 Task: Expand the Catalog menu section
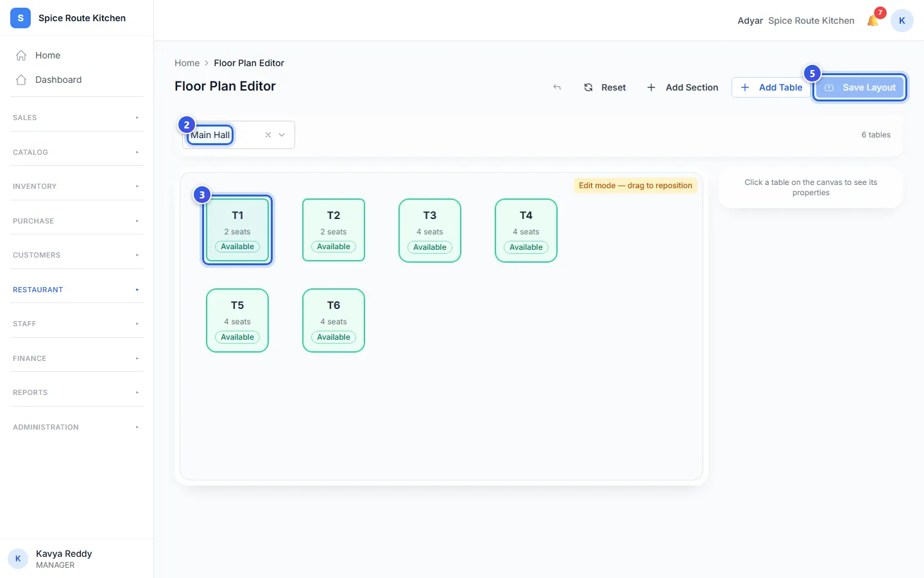(77, 152)
